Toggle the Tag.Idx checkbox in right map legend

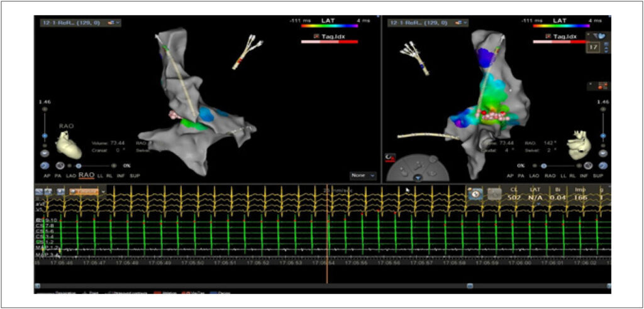pos(548,36)
